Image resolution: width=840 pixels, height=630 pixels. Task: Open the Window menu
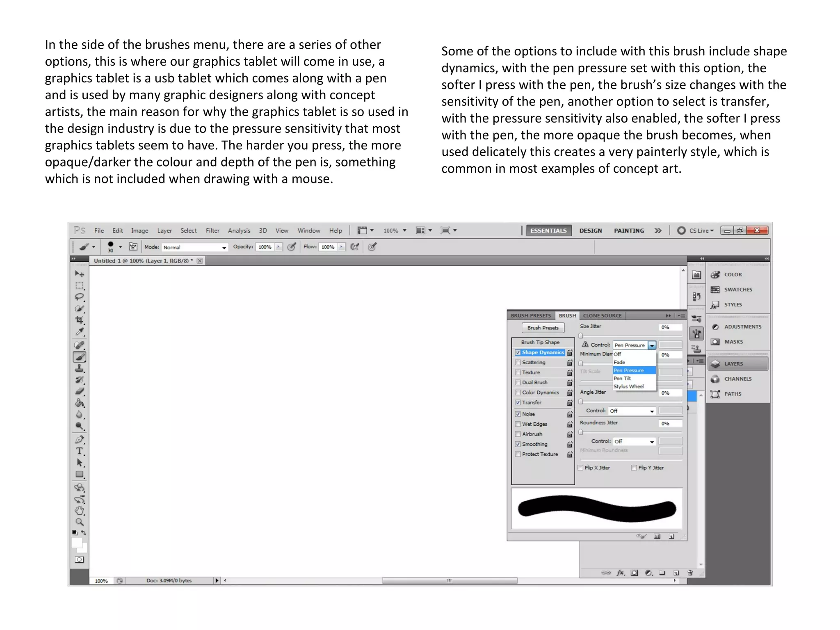coord(309,231)
